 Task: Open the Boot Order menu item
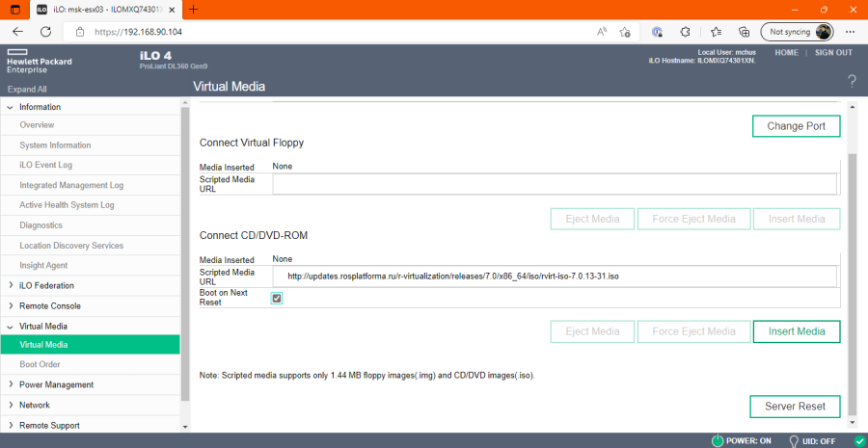tap(40, 364)
